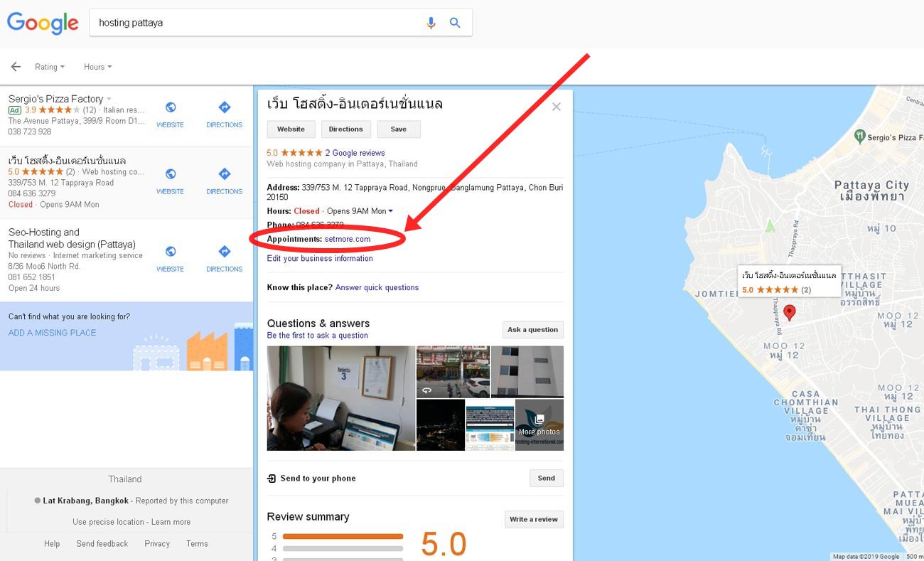Click phone number 081 652 1851
Viewport: 924px width, 561px height.
[31, 277]
